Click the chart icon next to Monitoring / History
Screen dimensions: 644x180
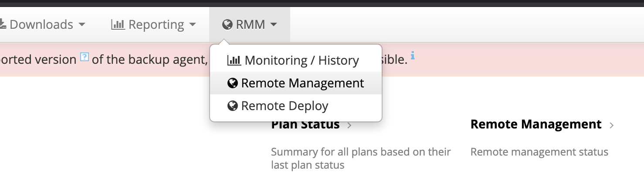click(x=234, y=60)
